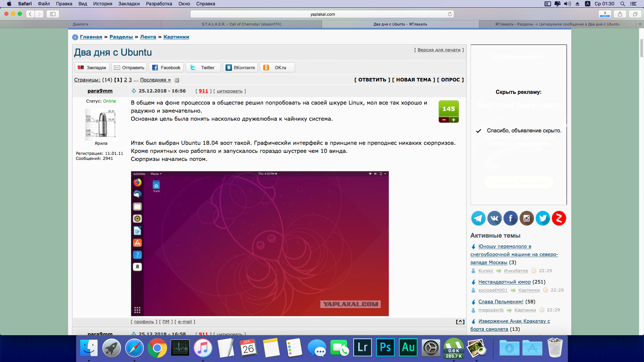The image size is (644, 362).
Task: Show the Safari sidebar
Action: tap(53, 14)
